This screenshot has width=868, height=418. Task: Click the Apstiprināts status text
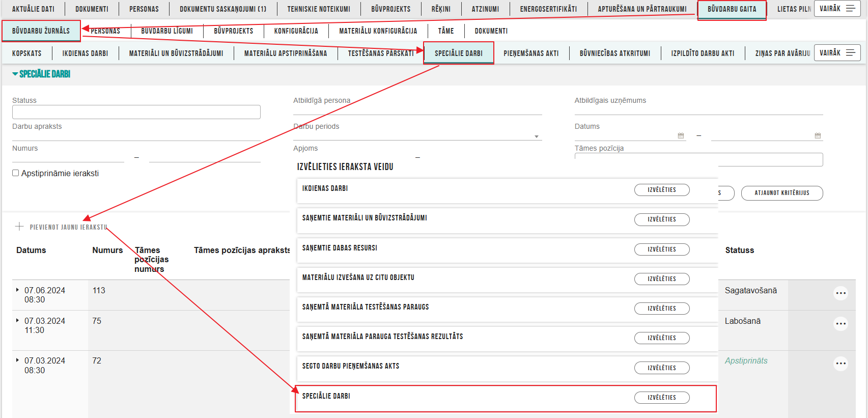pos(746,360)
